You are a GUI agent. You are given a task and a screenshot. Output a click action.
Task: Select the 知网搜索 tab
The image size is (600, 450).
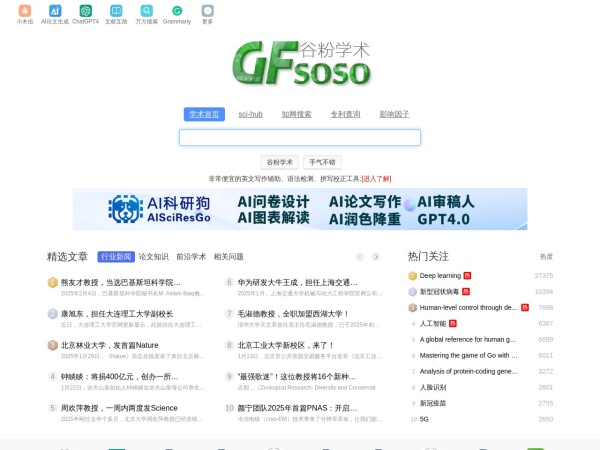coord(297,114)
